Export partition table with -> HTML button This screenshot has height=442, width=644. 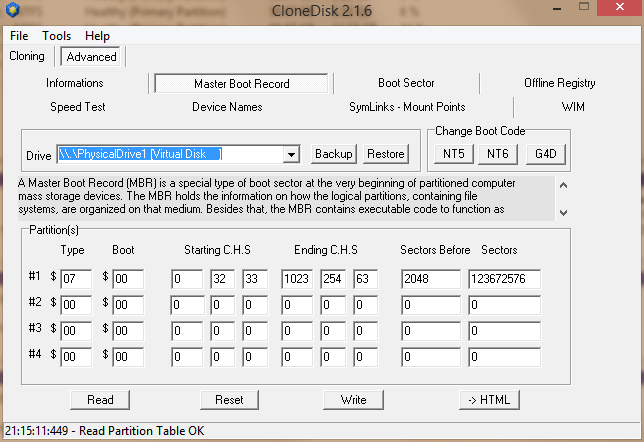click(489, 400)
